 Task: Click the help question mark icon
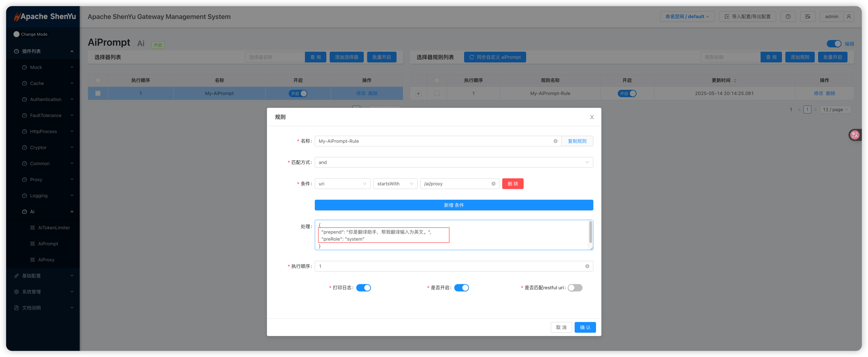click(788, 16)
